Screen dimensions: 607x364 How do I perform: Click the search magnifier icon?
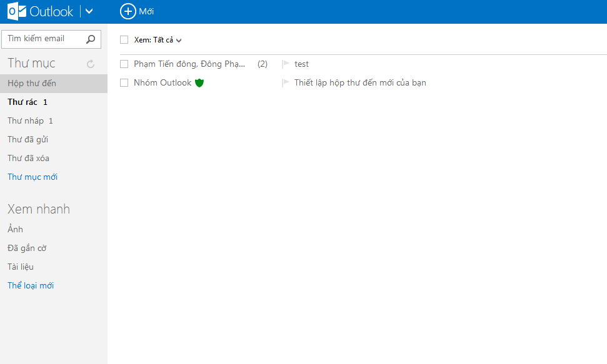pyautogui.click(x=91, y=39)
